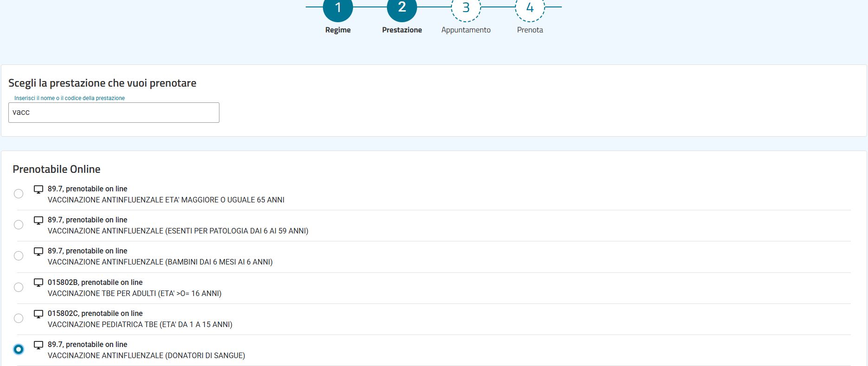
Task: Click monitor icon beside TBE per adulti
Action: 39,283
